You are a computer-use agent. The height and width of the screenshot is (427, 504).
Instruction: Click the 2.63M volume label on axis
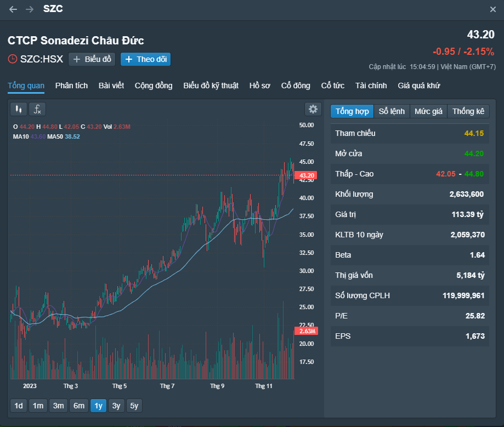[x=307, y=331]
